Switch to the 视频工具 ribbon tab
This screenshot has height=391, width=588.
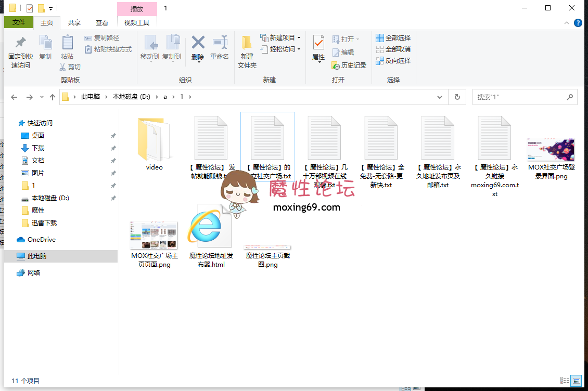(x=137, y=22)
